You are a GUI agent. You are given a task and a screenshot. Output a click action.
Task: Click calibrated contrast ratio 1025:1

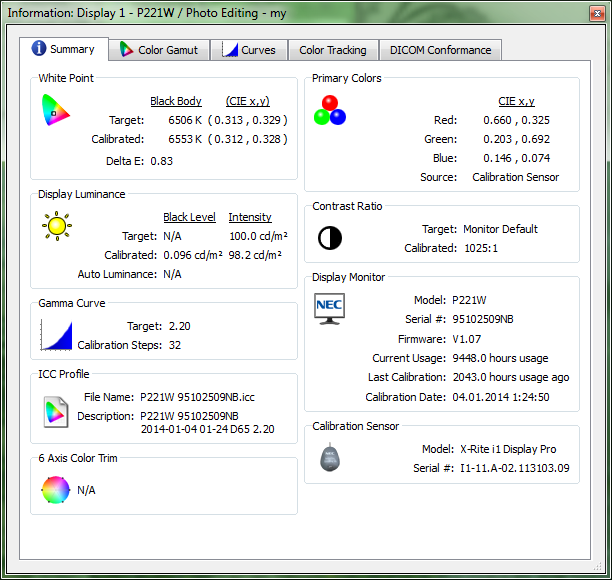pos(481,248)
